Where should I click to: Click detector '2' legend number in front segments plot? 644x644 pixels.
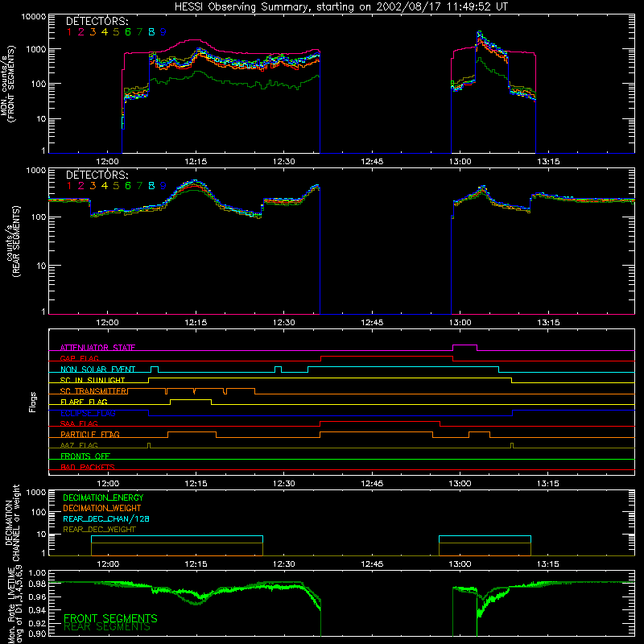point(81,32)
